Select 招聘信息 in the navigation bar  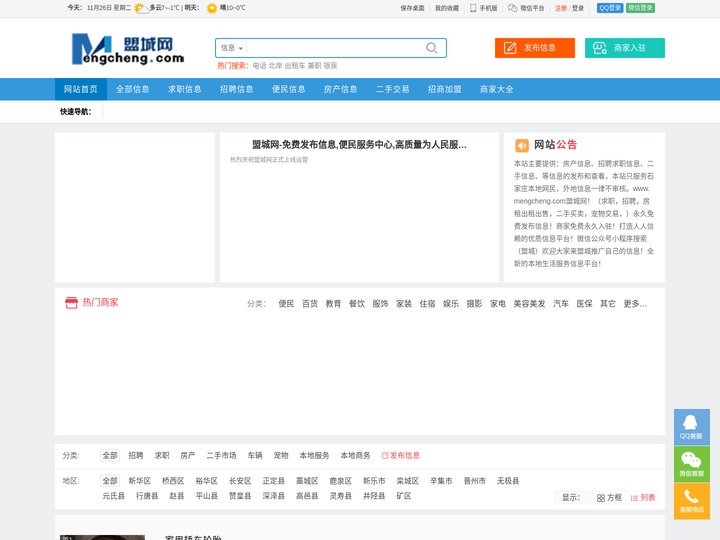pos(236,89)
